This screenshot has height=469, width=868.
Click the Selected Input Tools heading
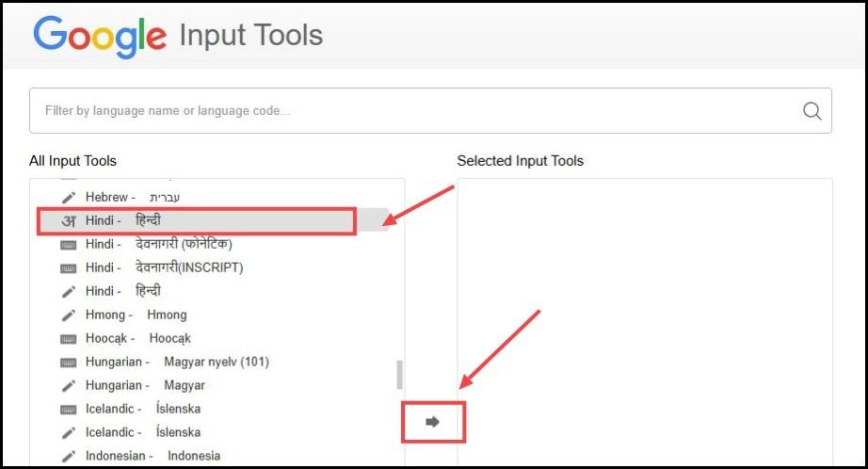[521, 161]
